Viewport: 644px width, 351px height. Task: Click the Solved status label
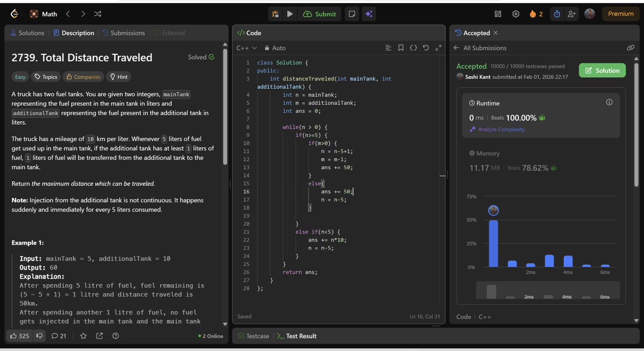point(201,57)
